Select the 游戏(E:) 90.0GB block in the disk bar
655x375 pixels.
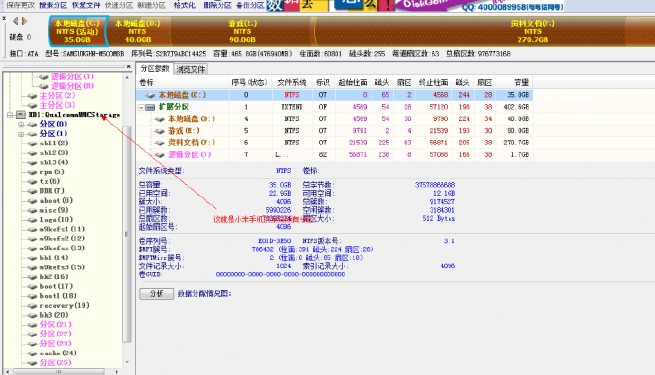242,31
